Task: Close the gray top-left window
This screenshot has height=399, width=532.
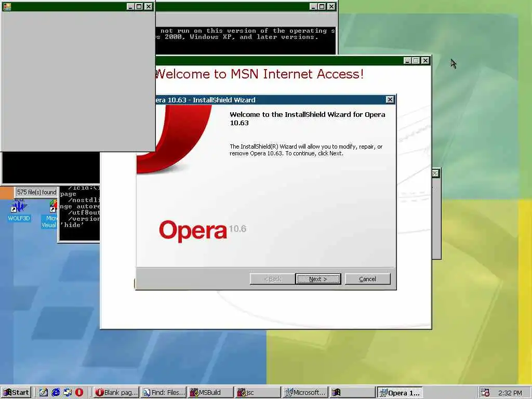Action: pyautogui.click(x=148, y=6)
